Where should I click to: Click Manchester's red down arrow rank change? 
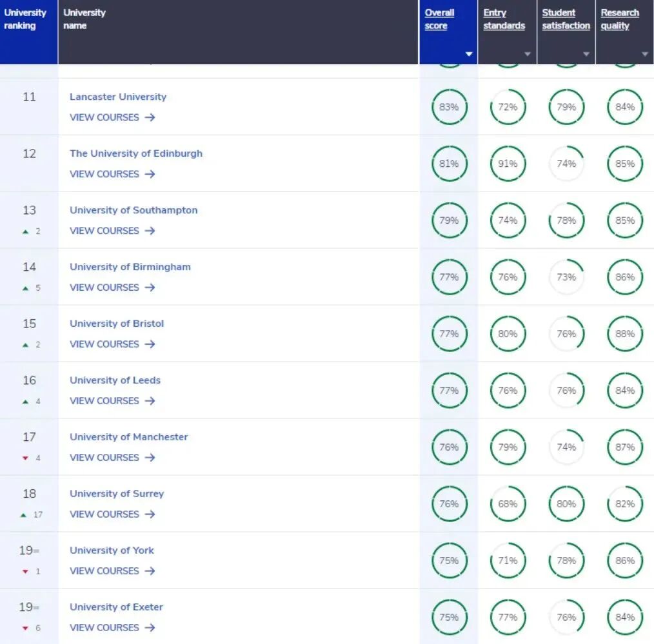(x=25, y=458)
